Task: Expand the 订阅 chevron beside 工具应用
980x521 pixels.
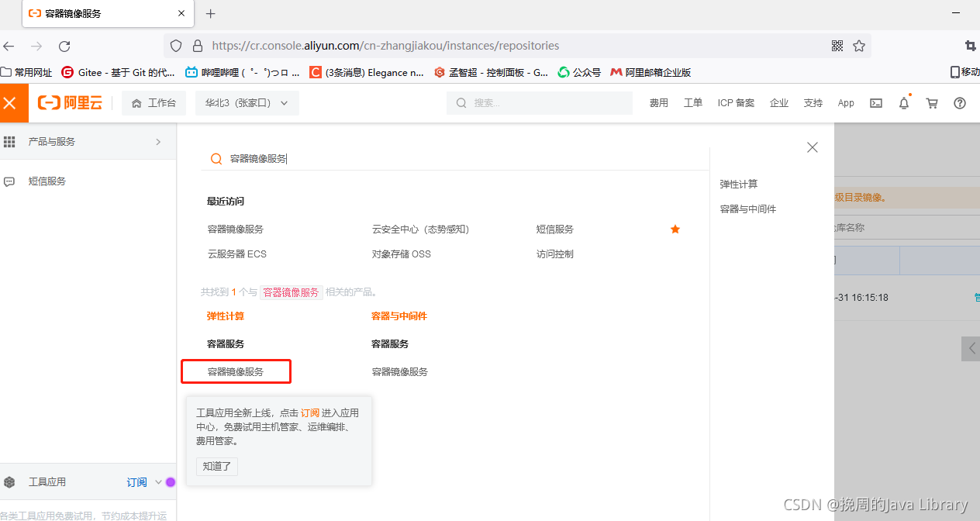Action: point(158,481)
